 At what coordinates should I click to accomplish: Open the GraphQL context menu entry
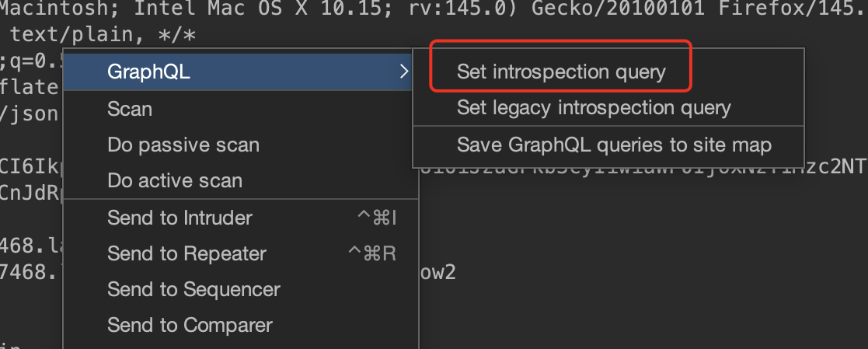pyautogui.click(x=148, y=72)
